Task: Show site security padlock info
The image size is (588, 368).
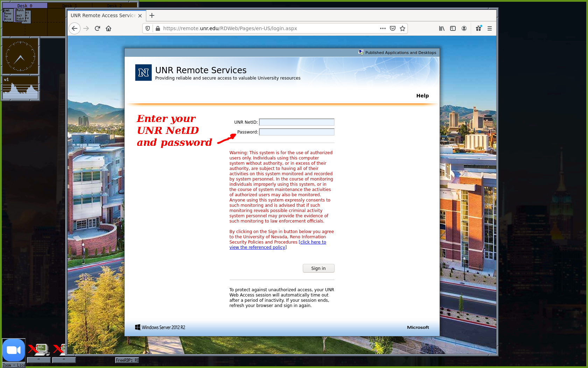Action: coord(158,28)
